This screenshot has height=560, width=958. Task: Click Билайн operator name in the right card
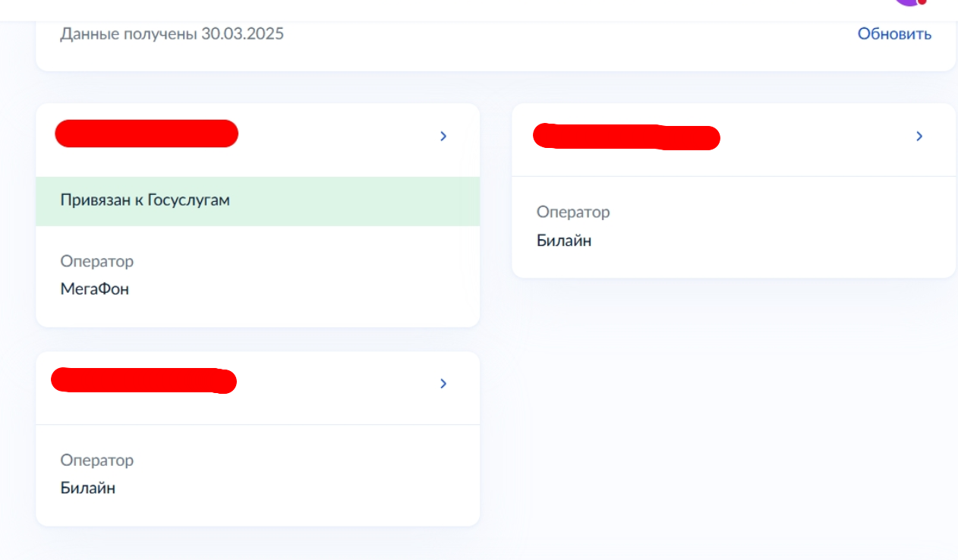[564, 241]
